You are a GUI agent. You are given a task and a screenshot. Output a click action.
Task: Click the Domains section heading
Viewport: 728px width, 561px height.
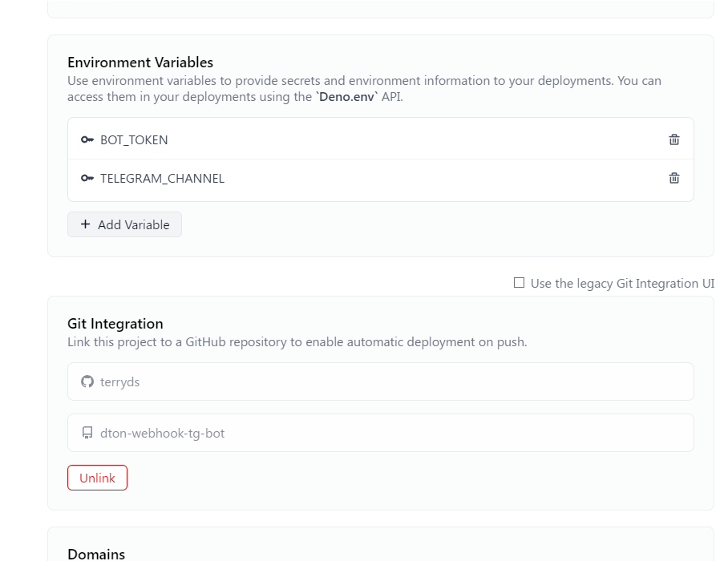96,554
